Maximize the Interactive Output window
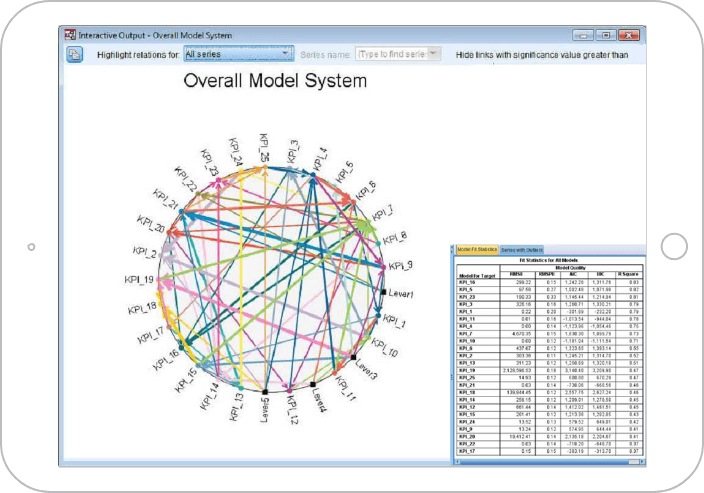The height and width of the screenshot is (493, 704). [x=606, y=35]
